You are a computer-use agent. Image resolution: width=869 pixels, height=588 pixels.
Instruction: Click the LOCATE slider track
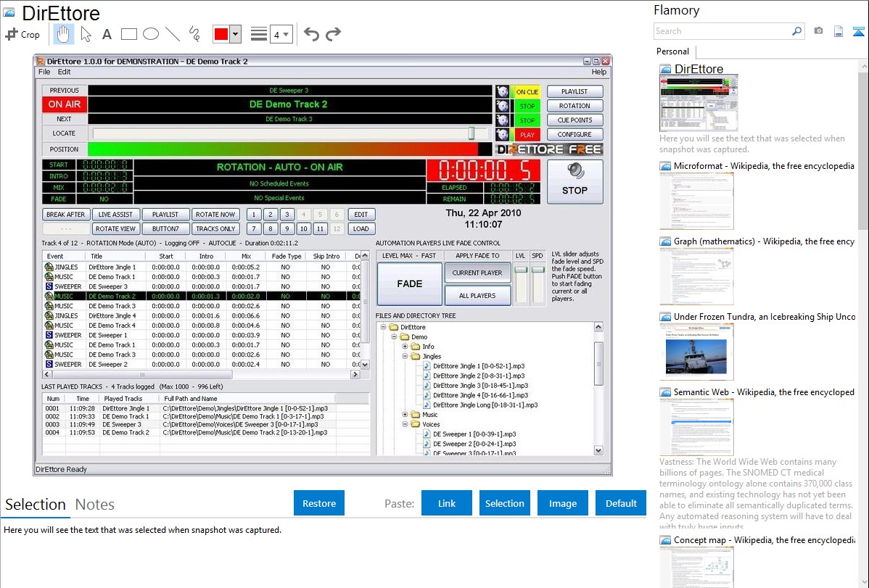(290, 133)
